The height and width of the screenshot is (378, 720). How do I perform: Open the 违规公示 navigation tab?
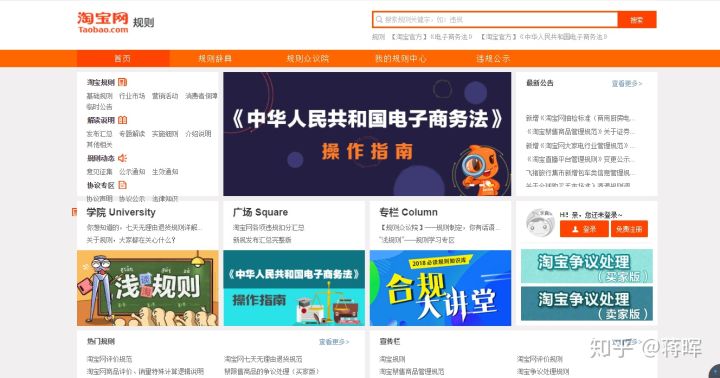493,58
